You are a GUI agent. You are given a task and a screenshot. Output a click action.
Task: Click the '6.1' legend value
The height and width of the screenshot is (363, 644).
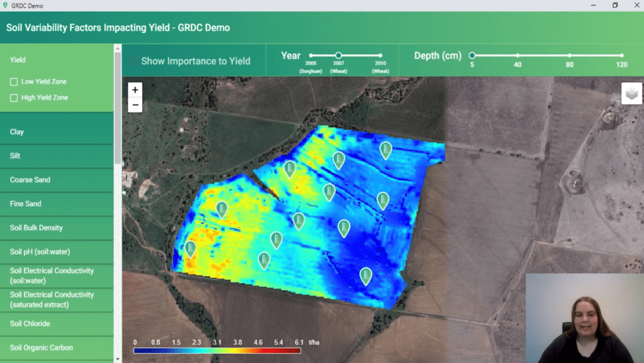299,342
